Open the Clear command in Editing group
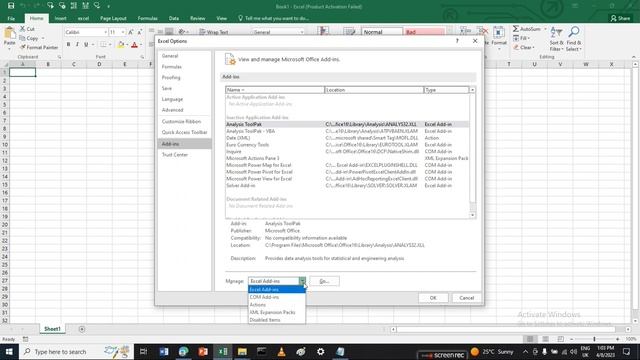Image resolution: width=640 pixels, height=360 pixels. (x=523, y=47)
